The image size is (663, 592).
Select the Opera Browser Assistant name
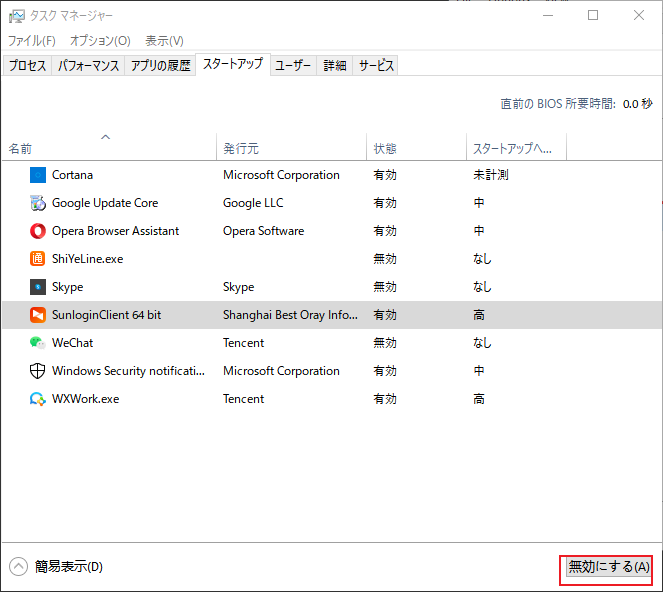pyautogui.click(x=115, y=231)
